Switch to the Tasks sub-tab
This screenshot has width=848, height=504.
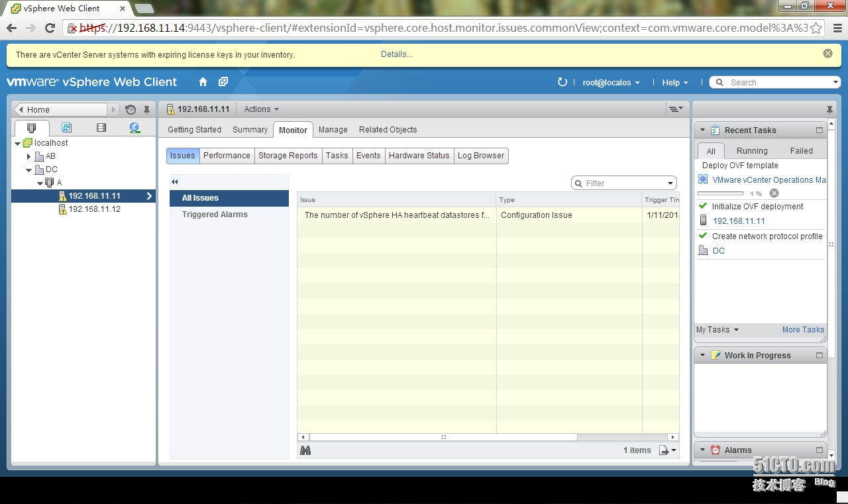(x=337, y=156)
